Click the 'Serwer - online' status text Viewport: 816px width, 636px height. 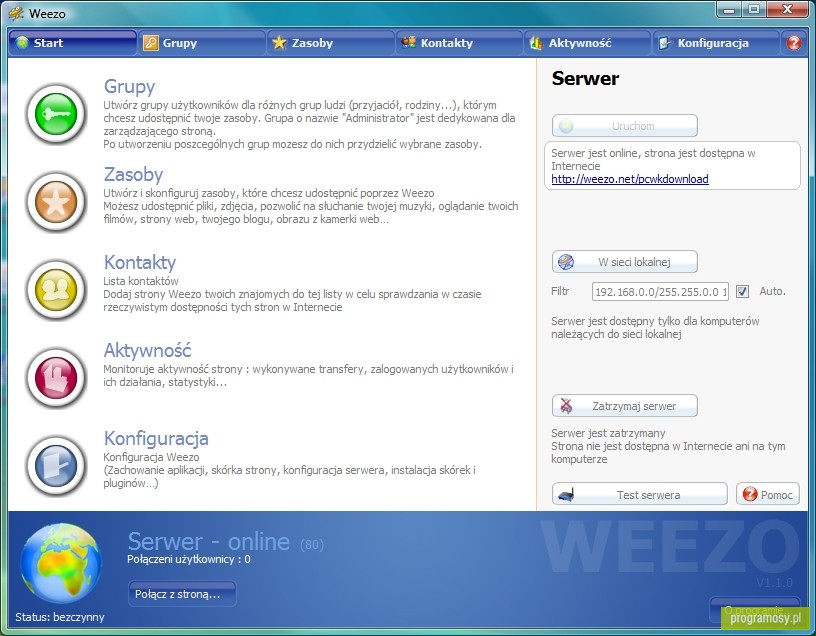(x=209, y=542)
